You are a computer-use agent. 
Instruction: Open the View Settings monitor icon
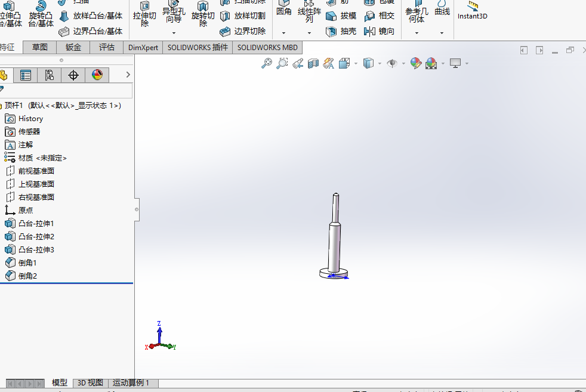[455, 63]
